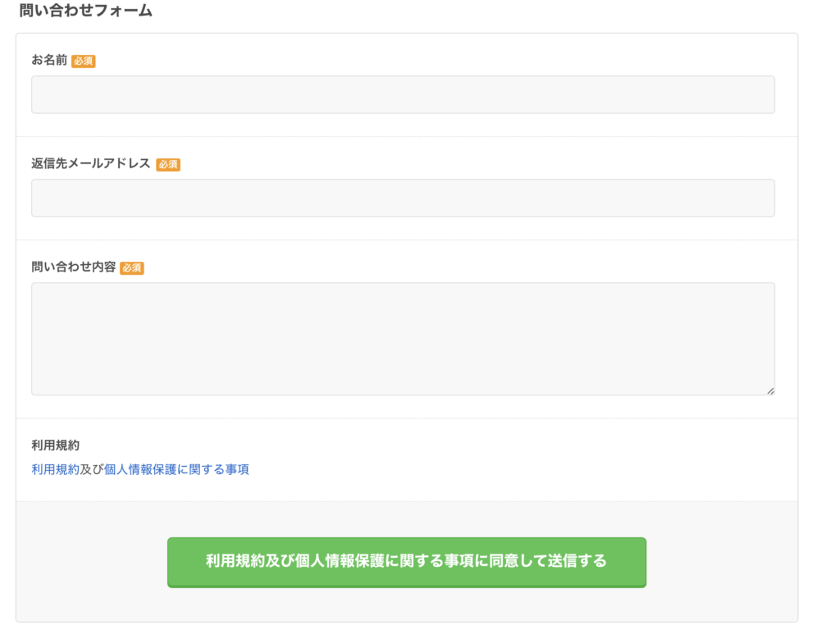840x630 pixels.
Task: Click the textarea resize handle corner
Action: (770, 391)
